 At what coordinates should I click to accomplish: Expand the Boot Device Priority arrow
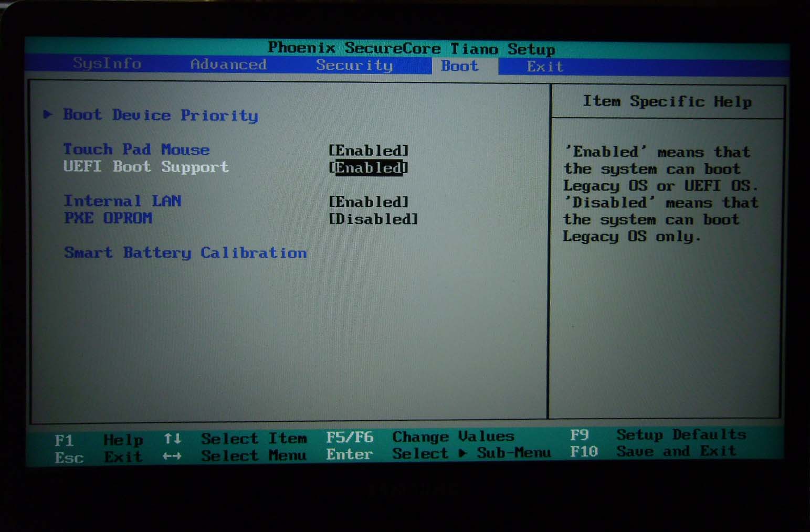click(x=48, y=114)
